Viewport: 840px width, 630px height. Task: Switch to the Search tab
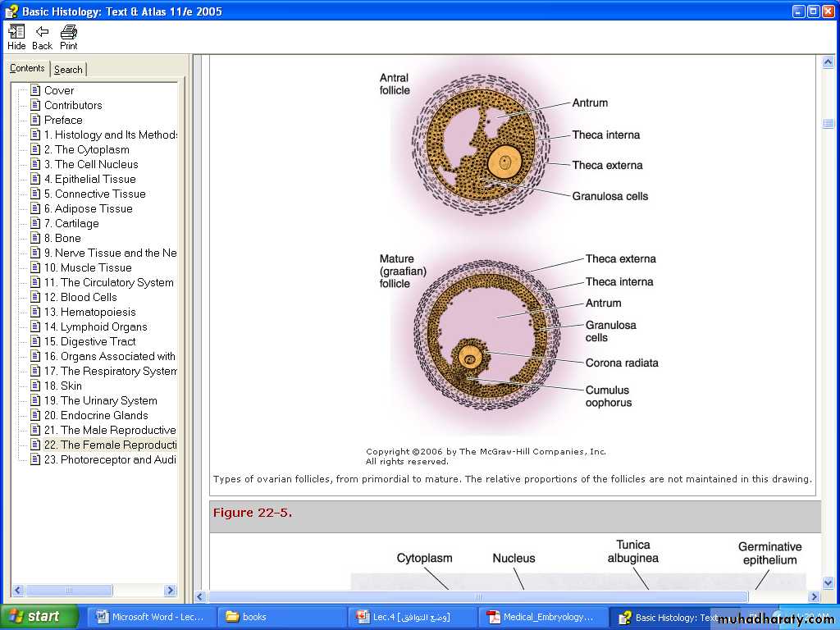click(68, 70)
